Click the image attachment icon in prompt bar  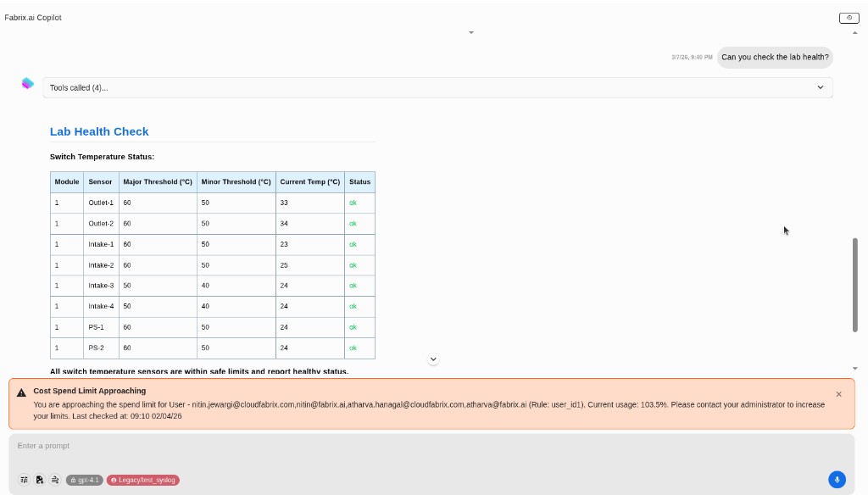pyautogui.click(x=39, y=479)
